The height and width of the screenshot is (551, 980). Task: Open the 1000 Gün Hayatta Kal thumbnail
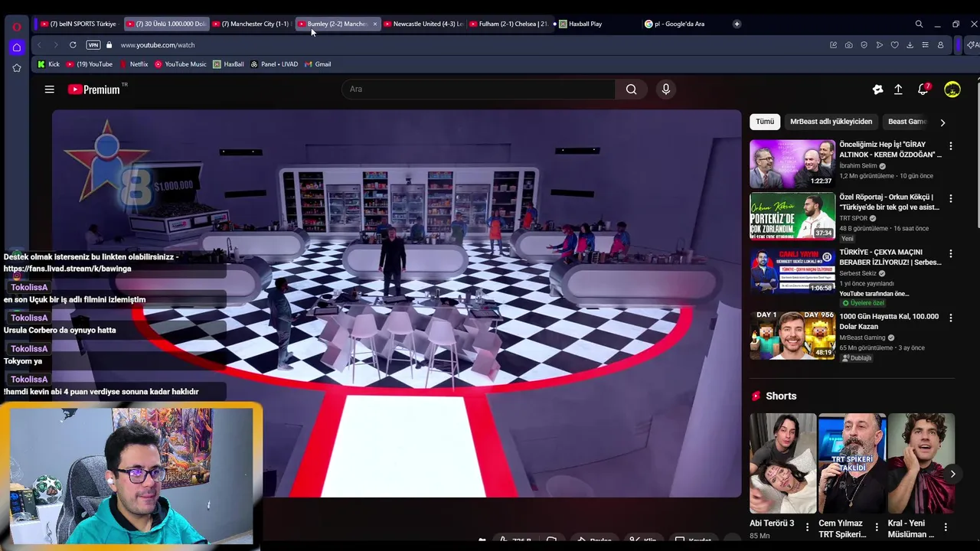pyautogui.click(x=792, y=335)
